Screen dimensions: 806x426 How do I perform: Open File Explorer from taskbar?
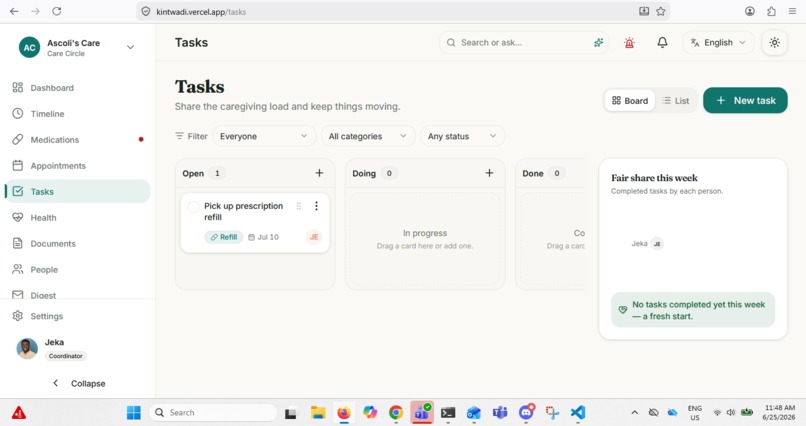point(318,413)
